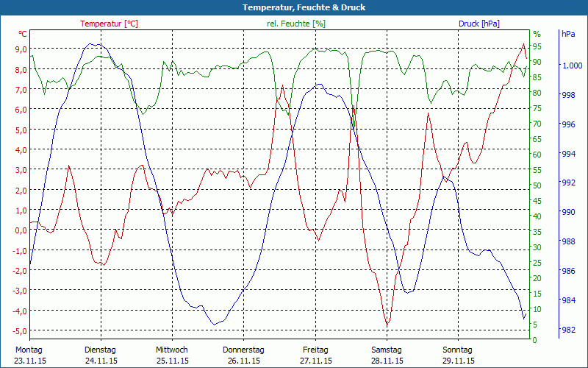Viewport: 588px width, 368px height.
Task: Select the green 'rel. Feuchte [%]' legend label
Action: coord(296,24)
